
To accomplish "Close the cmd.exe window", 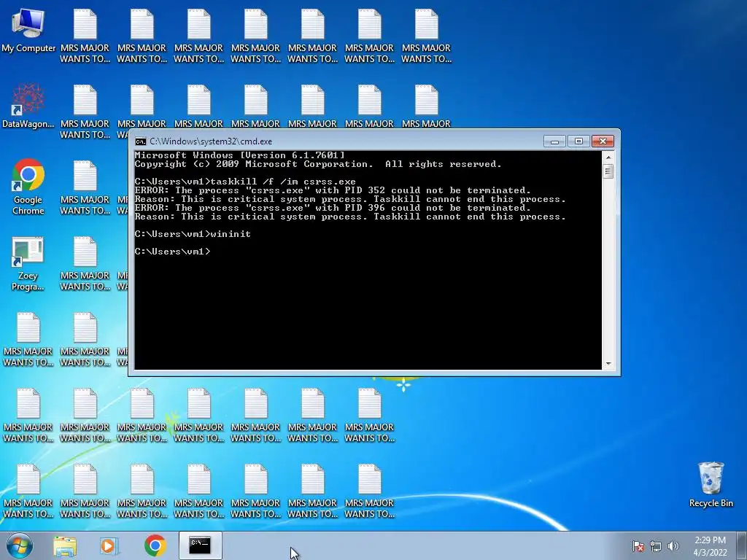I will 603,141.
